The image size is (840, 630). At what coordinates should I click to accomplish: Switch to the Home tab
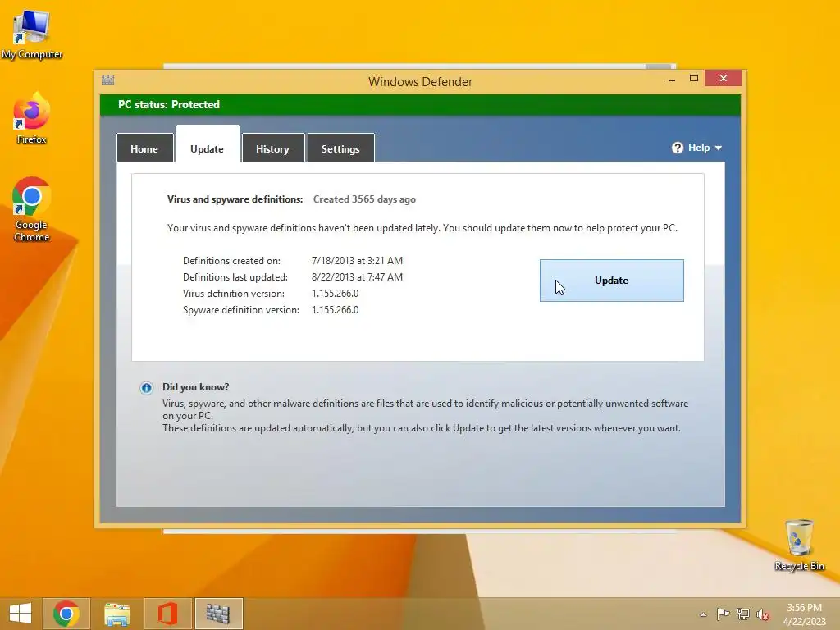(144, 148)
